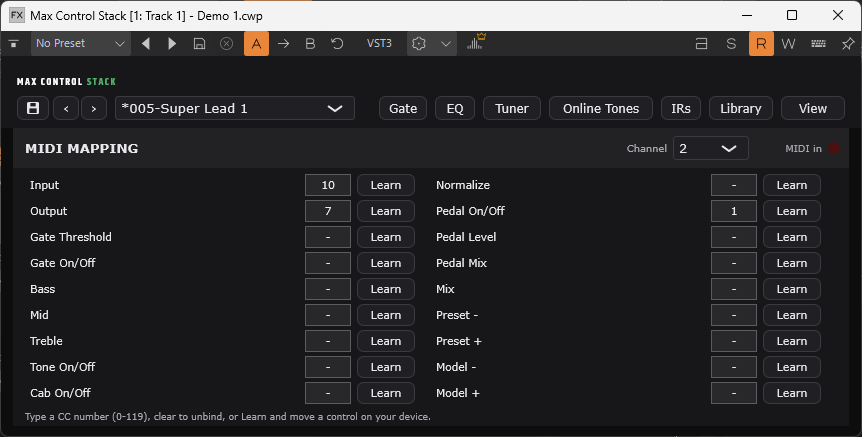
Task: Open the *005-Super Lead 1 preset dropdown
Action: 235,108
